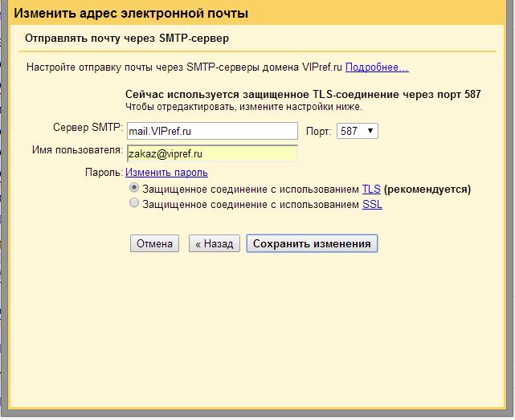
Task: Click the SMTP server field containing mail.VIPref.ru
Action: pyautogui.click(x=212, y=131)
